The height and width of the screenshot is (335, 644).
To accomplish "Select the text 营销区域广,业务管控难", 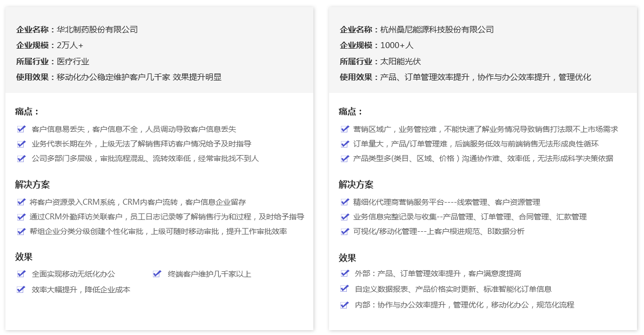I will click(x=395, y=129).
